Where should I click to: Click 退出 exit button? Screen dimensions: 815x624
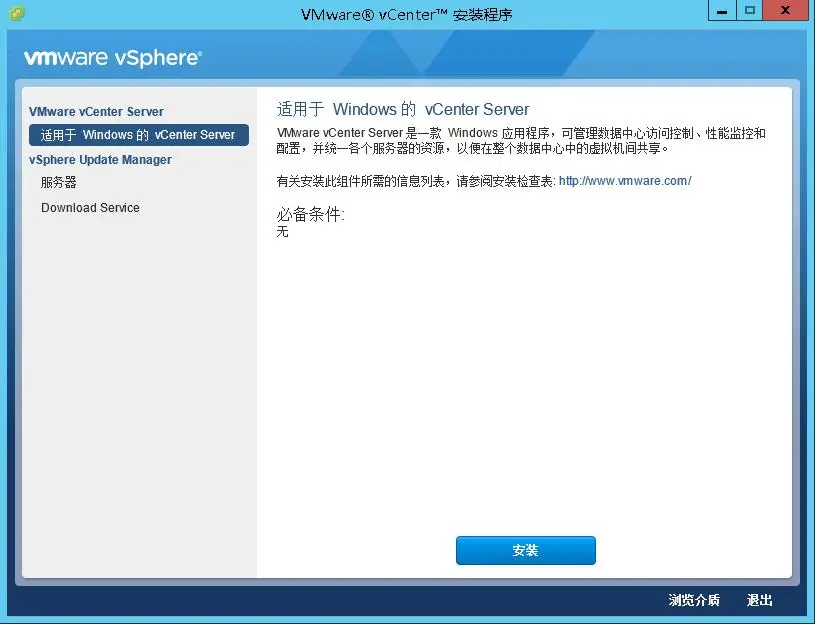click(759, 600)
